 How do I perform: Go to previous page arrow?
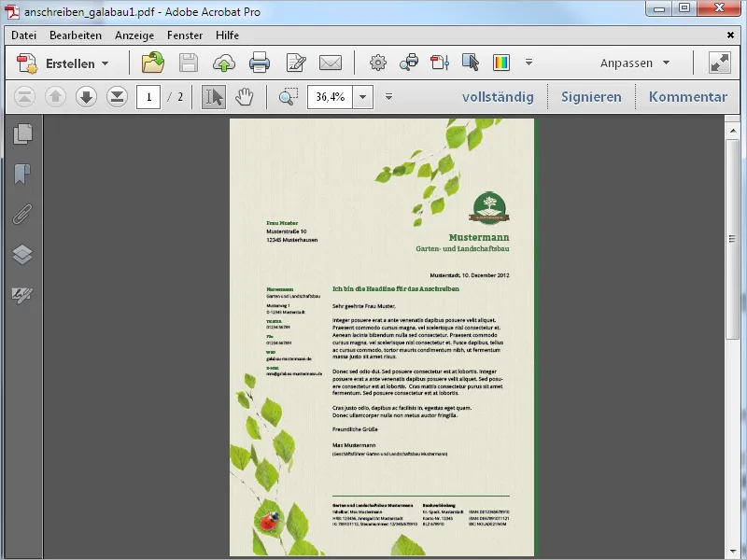coord(55,97)
